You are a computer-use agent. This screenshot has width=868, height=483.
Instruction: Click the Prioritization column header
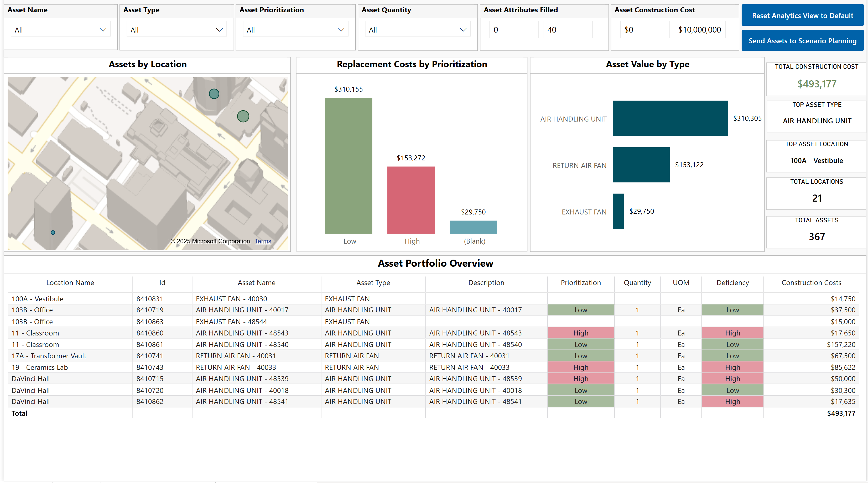tap(581, 283)
